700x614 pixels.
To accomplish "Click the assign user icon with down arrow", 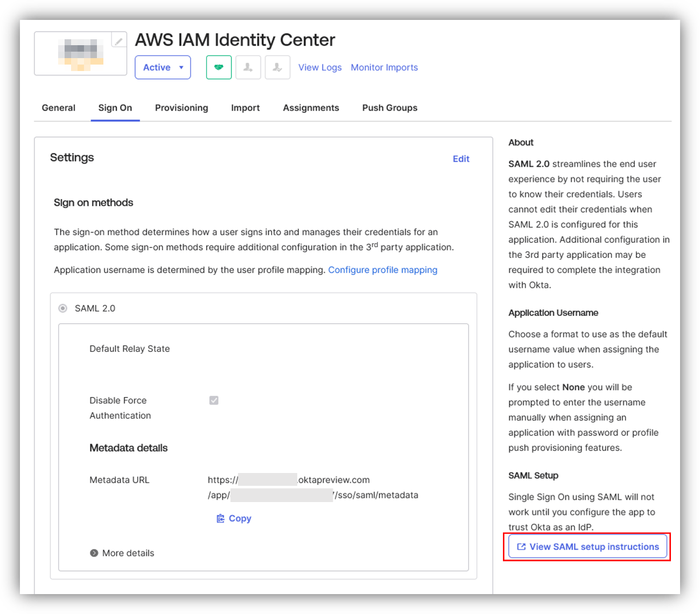I will point(248,67).
